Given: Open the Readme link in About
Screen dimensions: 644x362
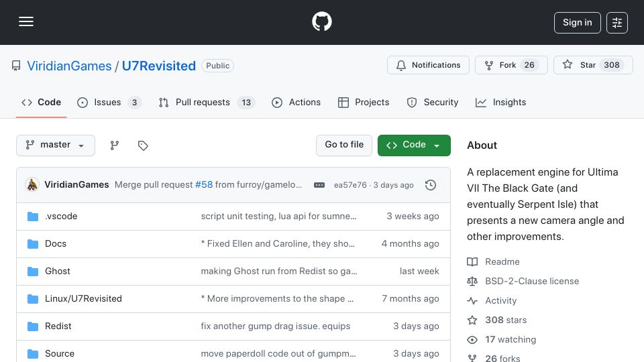Looking at the screenshot, I should click(x=493, y=262).
